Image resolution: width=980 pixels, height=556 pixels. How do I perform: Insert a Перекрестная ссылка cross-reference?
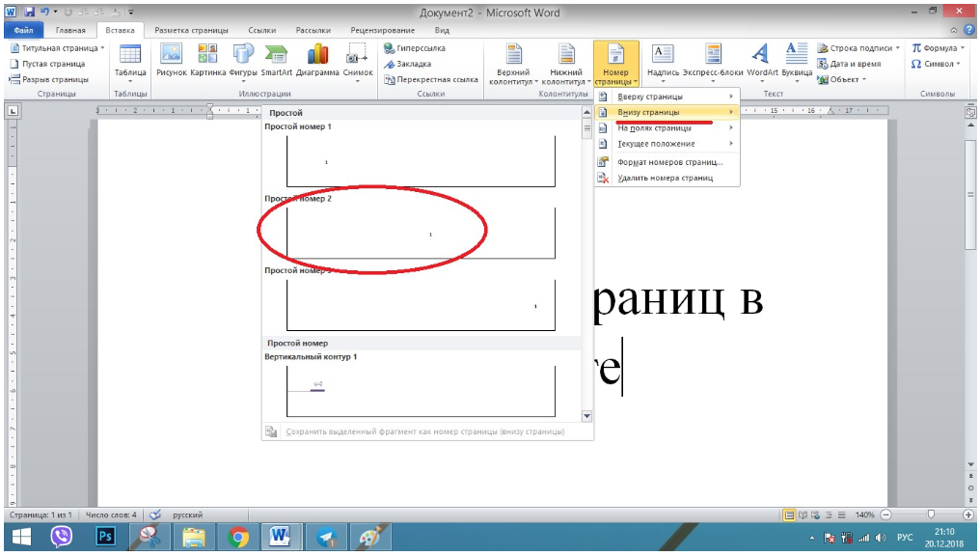click(x=431, y=79)
